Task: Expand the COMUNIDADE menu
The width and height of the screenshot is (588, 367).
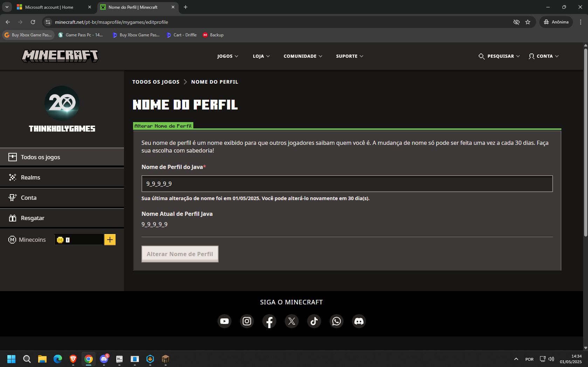Action: point(303,56)
